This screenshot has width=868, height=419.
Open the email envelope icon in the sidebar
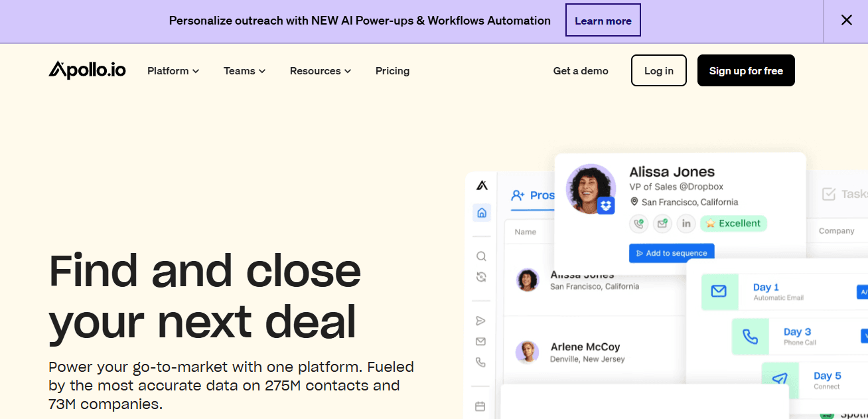481,341
